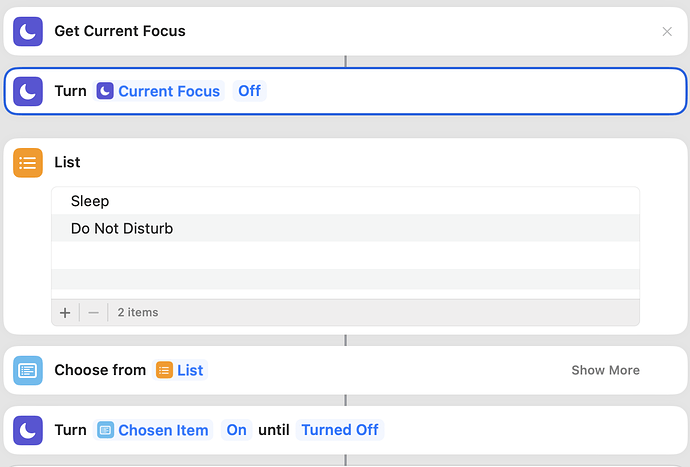
Task: Click the empty third row in List
Action: (x=345, y=256)
